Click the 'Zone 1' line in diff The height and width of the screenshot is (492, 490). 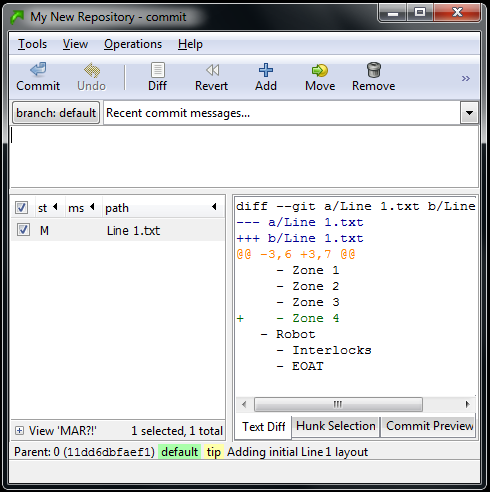tap(308, 270)
